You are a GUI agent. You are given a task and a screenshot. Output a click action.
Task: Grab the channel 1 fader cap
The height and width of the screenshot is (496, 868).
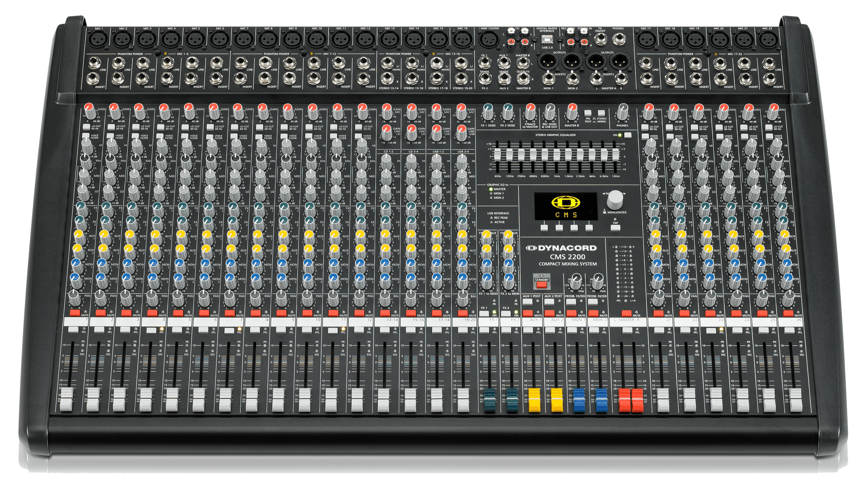[66, 400]
